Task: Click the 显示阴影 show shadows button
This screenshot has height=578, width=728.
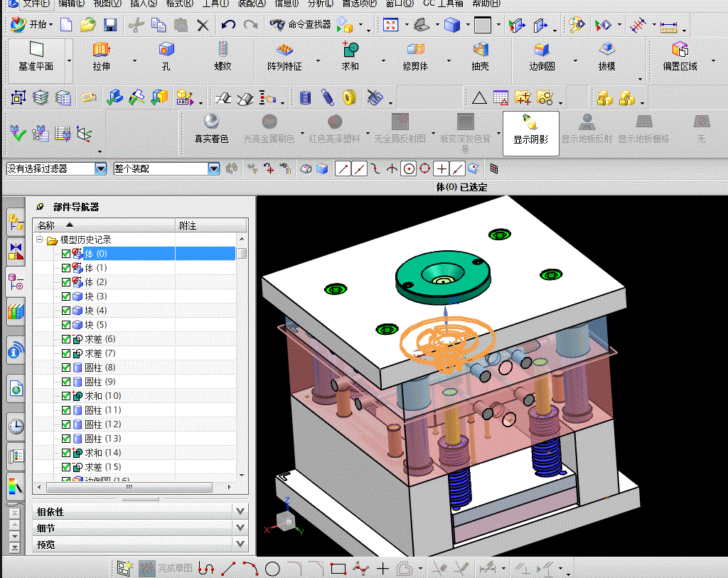Action: (x=530, y=133)
